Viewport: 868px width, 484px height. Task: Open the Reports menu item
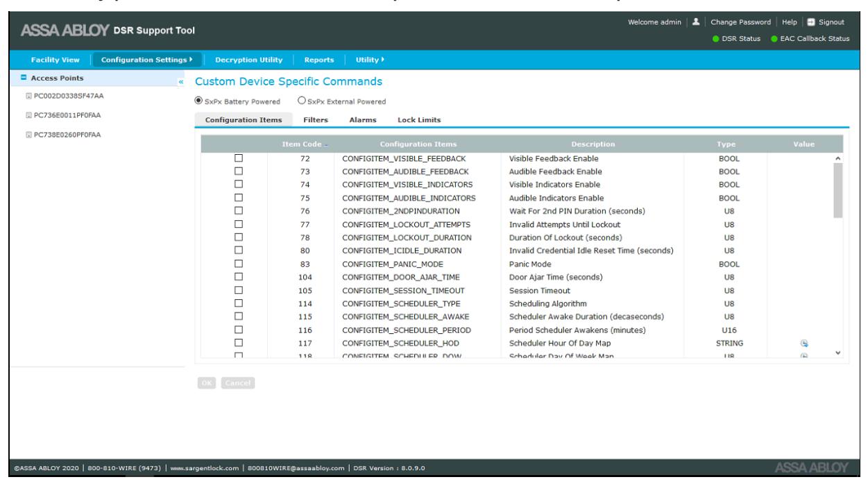coord(320,60)
